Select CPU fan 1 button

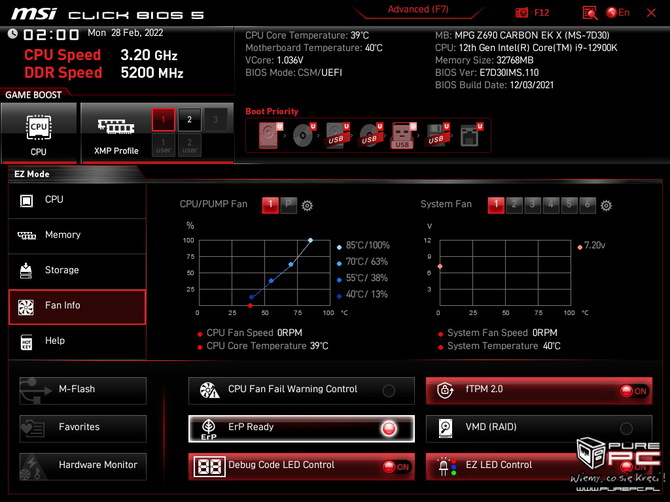pyautogui.click(x=270, y=205)
